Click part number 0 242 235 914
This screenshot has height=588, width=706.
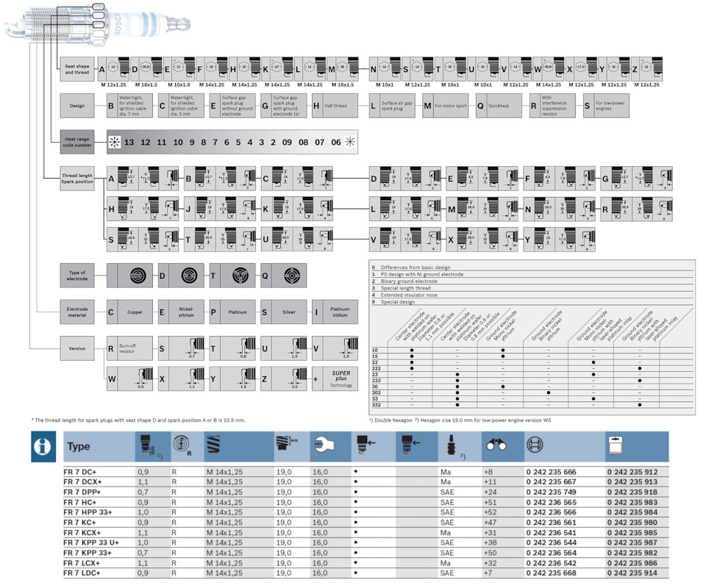[x=632, y=573]
